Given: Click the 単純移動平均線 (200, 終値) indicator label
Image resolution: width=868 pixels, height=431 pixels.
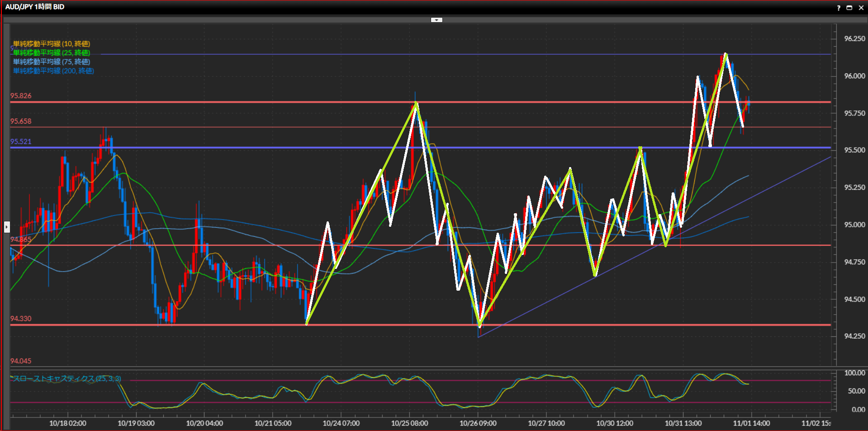Looking at the screenshot, I should (x=53, y=71).
